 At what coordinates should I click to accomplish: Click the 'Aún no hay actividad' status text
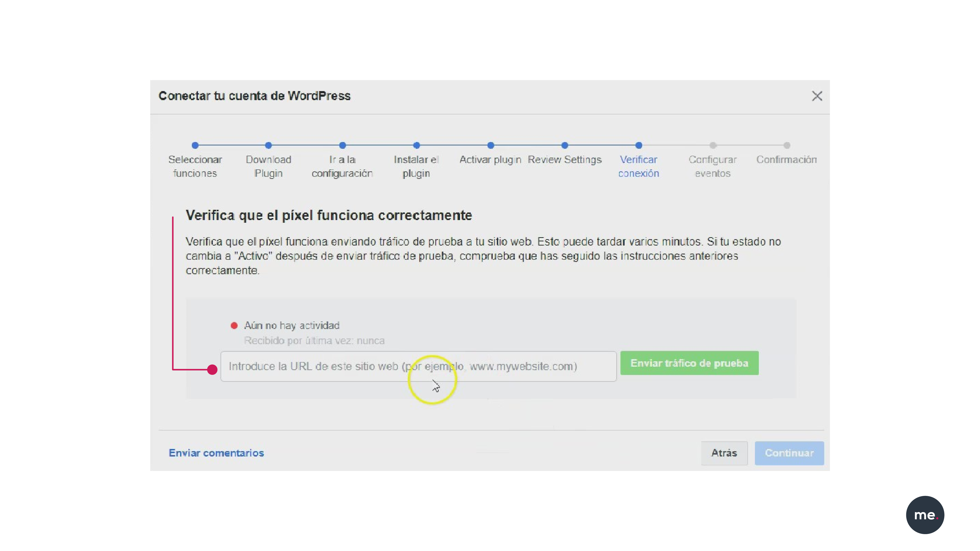coord(292,326)
